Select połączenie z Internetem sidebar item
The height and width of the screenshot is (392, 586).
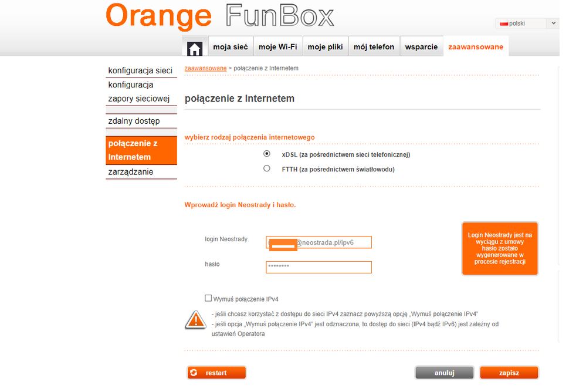click(141, 150)
